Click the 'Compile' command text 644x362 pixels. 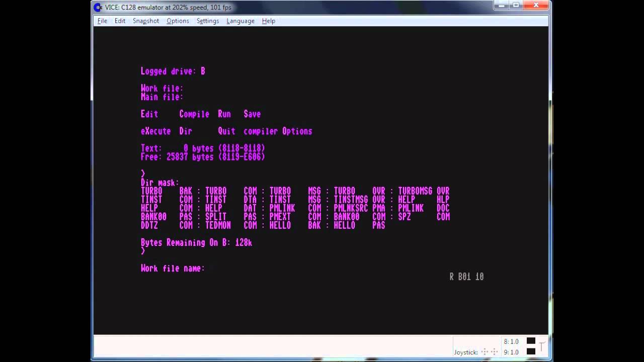point(194,114)
